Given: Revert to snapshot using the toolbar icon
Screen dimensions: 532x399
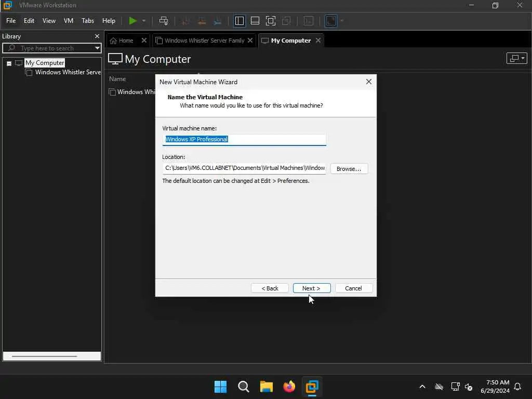Looking at the screenshot, I should coord(202,21).
